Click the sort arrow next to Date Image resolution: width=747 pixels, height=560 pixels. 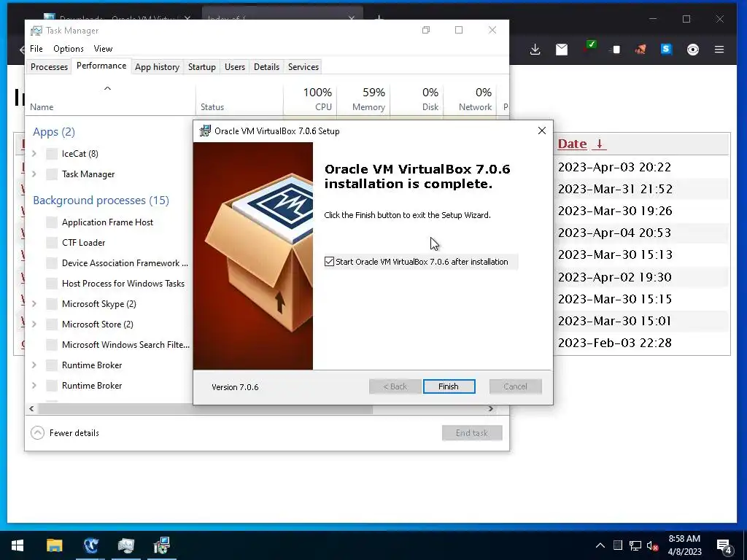click(600, 144)
